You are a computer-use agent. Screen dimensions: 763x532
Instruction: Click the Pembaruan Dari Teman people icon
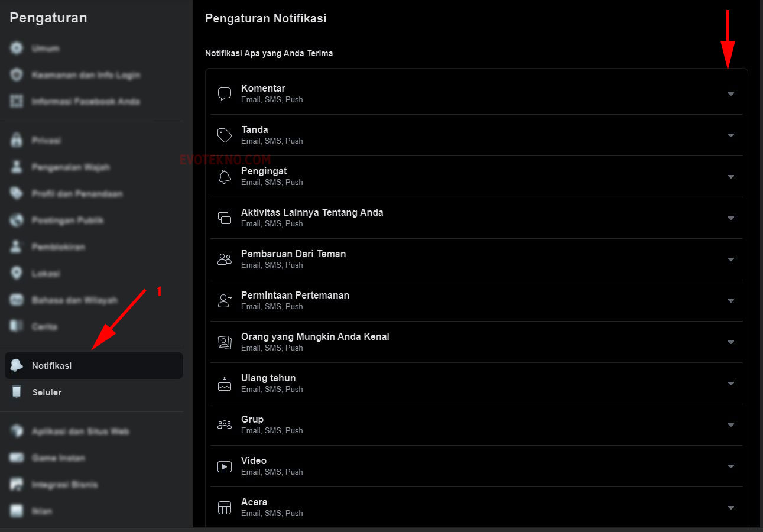225,259
